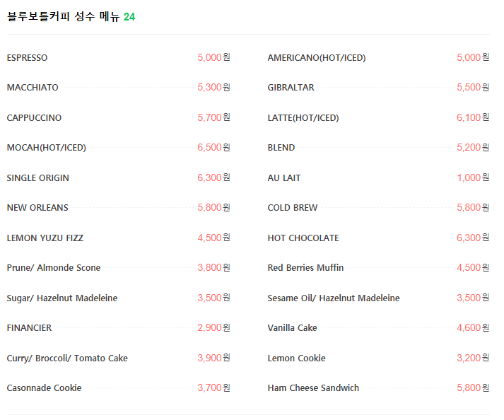504x420 pixels.
Task: Click the Vanilla Cake price 4,600원
Action: (473, 328)
